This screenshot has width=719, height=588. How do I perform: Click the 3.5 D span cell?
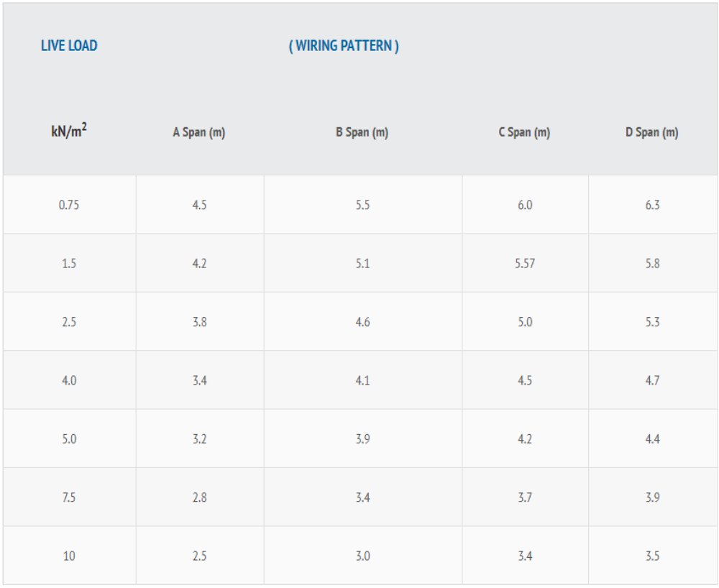click(x=653, y=556)
